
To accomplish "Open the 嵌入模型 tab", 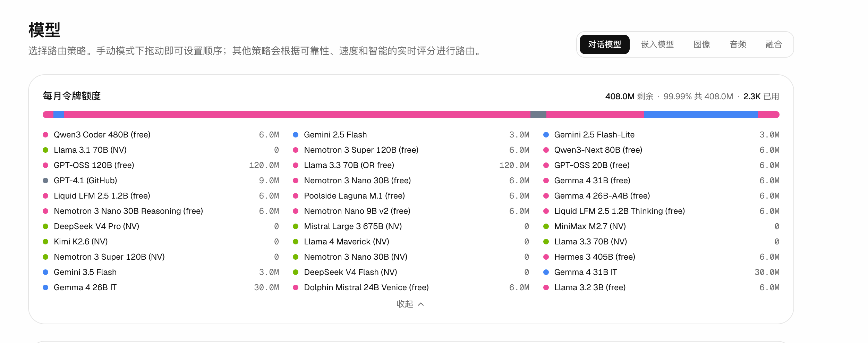I will click(x=657, y=44).
